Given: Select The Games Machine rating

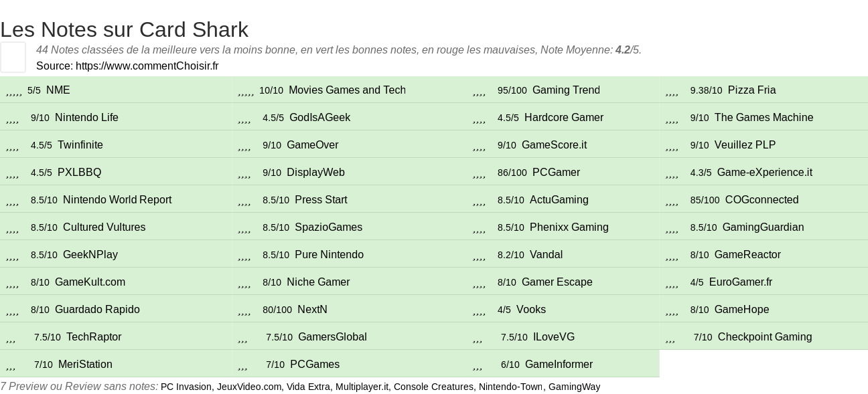Looking at the screenshot, I should coord(764,117).
